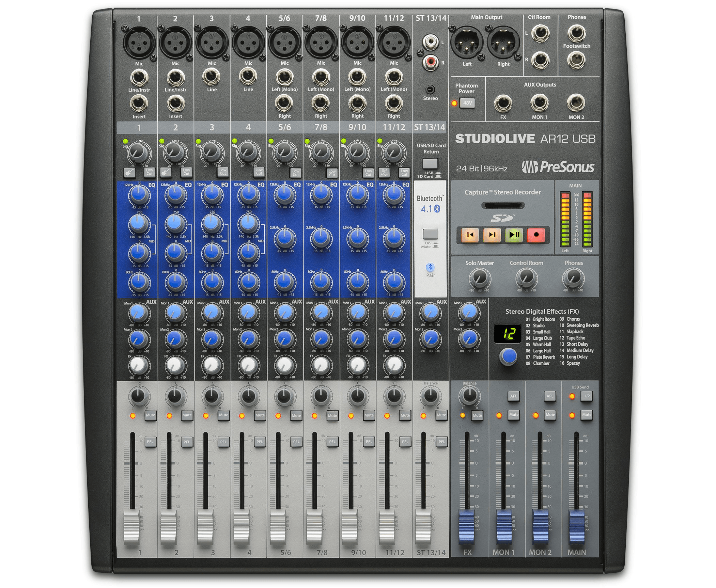The height and width of the screenshot is (588, 716).
Task: Click the red RCA R input jack
Action: click(431, 62)
